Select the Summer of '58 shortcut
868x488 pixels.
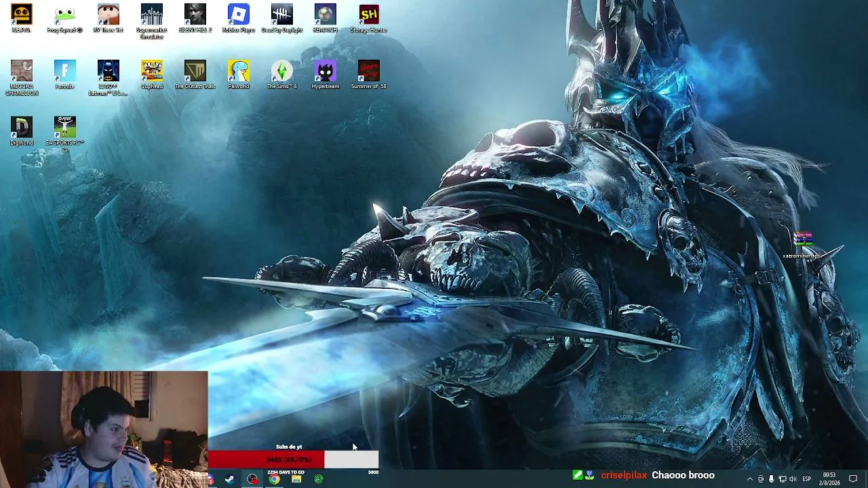(x=369, y=75)
